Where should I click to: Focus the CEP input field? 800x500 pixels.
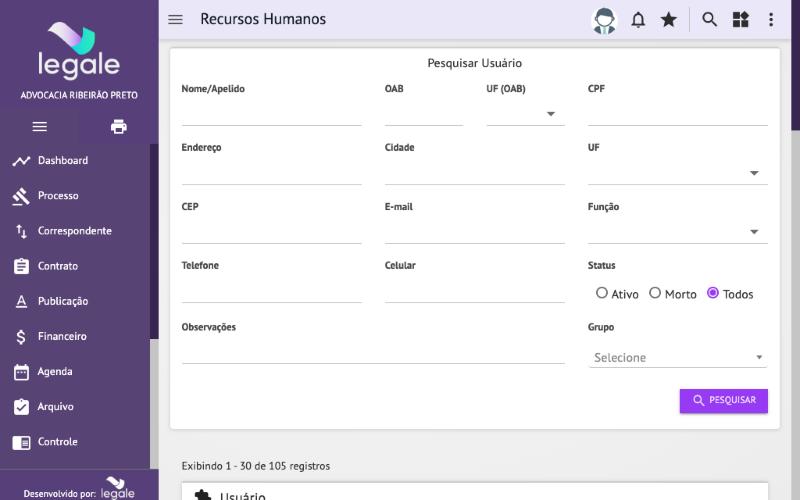271,232
